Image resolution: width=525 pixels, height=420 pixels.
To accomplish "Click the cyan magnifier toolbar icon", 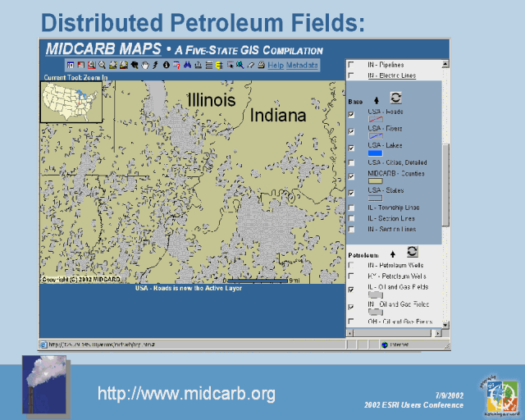I will (240, 65).
